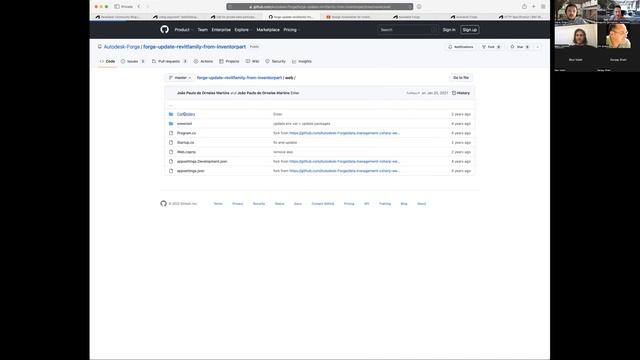Image resolution: width=640 pixels, height=360 pixels.
Task: Open the Enterprise link in GitHub header
Action: 221,30
